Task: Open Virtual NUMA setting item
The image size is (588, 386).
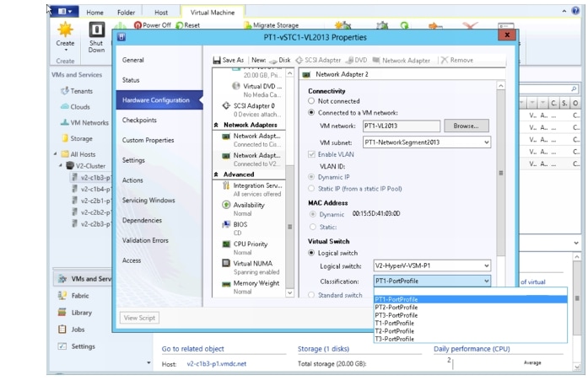Action: tap(251, 267)
